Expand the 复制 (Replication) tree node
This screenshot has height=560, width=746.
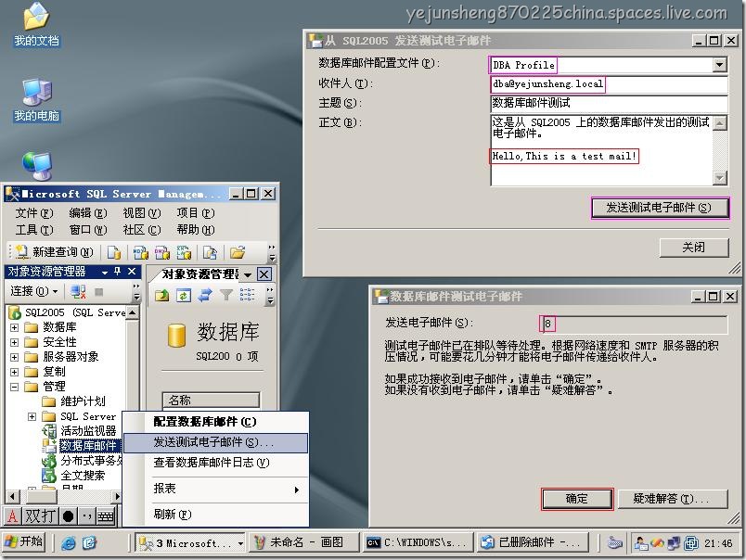pyautogui.click(x=14, y=372)
